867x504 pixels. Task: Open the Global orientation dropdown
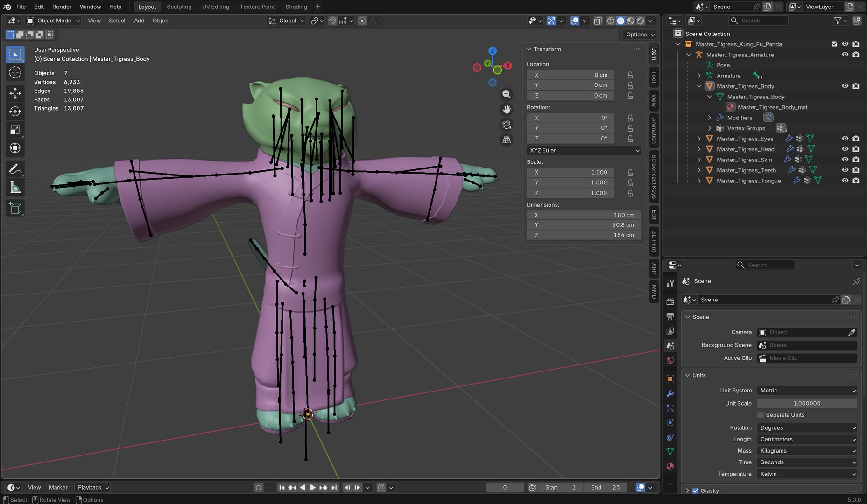pyautogui.click(x=286, y=21)
